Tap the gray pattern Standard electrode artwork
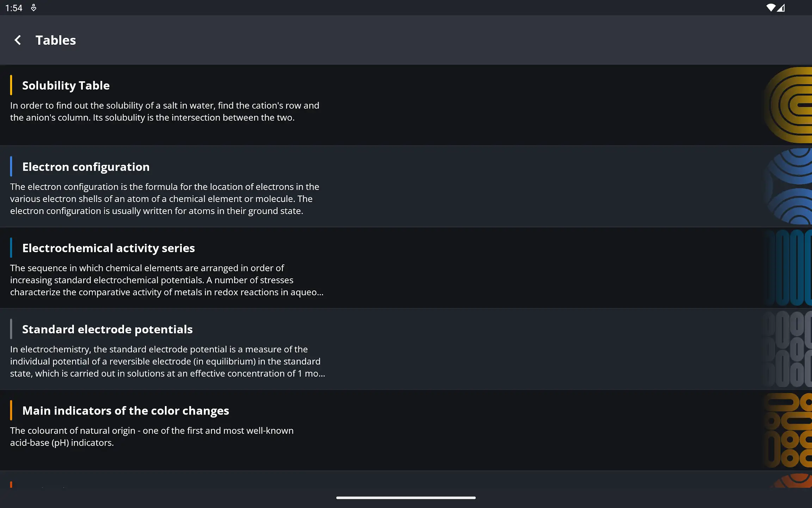812x508 pixels. point(787,349)
